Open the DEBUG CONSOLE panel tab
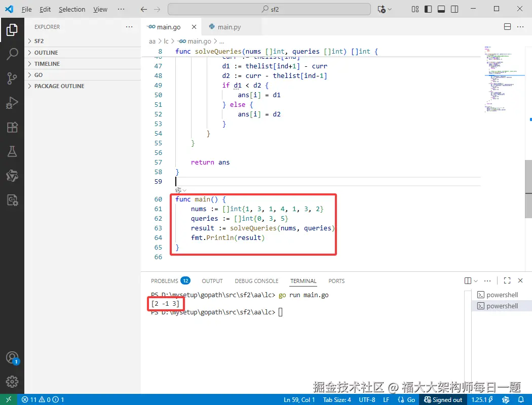 (x=256, y=281)
